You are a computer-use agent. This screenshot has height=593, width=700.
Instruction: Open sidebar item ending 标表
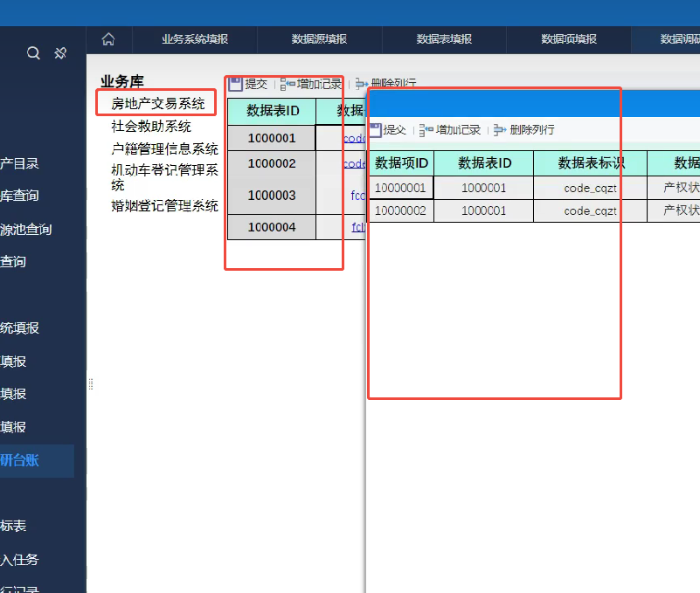tap(13, 526)
